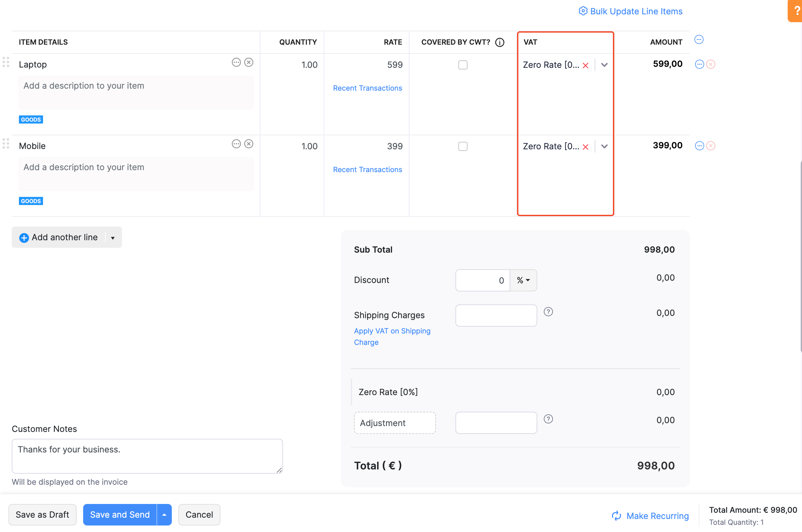The height and width of the screenshot is (532, 802).
Task: Open Recent Transactions for the Laptop item
Action: (x=367, y=88)
